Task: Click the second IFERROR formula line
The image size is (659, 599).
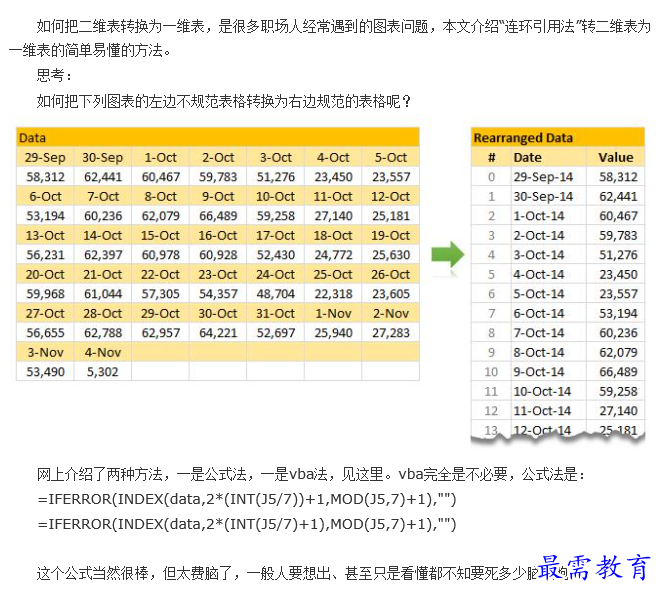Action: click(247, 524)
